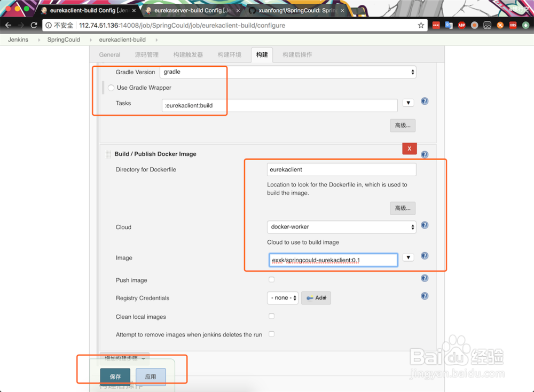Go to eurekaclient-build breadcrumb link
Viewport: 534px width, 392px height.
[x=122, y=40]
